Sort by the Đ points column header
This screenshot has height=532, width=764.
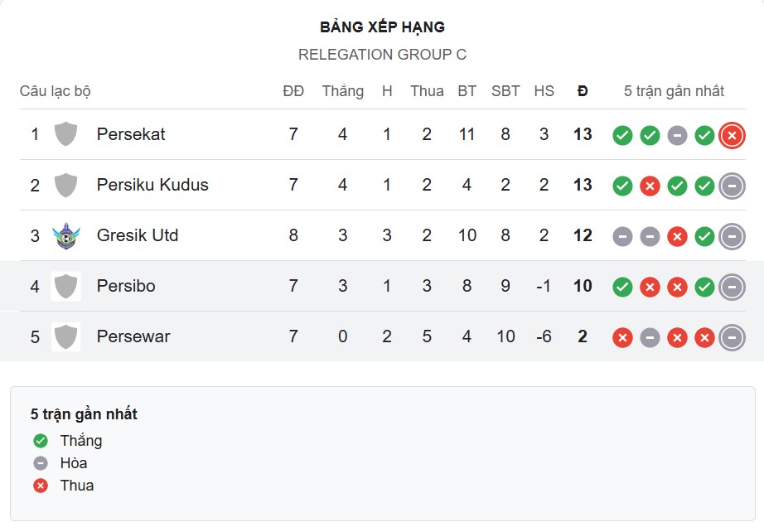click(x=583, y=91)
